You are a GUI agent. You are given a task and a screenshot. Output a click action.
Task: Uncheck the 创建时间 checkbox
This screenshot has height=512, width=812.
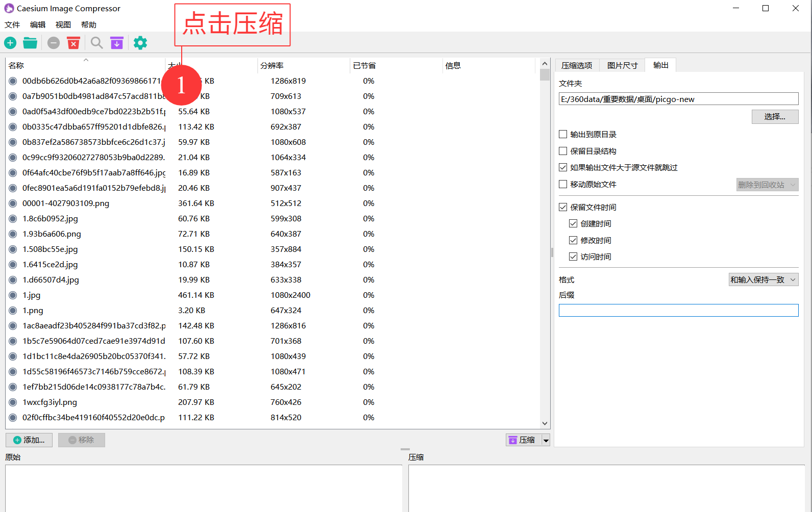coord(573,224)
